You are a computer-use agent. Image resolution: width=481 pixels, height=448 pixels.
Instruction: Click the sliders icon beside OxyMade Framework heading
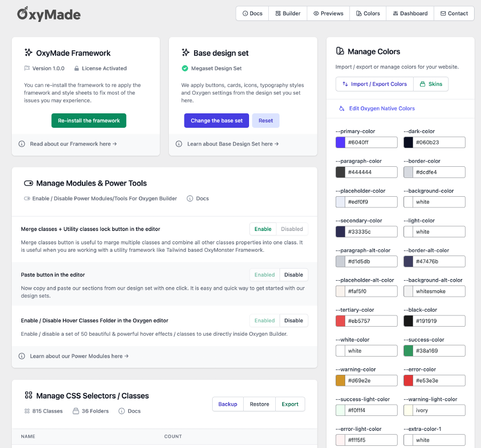tap(29, 53)
